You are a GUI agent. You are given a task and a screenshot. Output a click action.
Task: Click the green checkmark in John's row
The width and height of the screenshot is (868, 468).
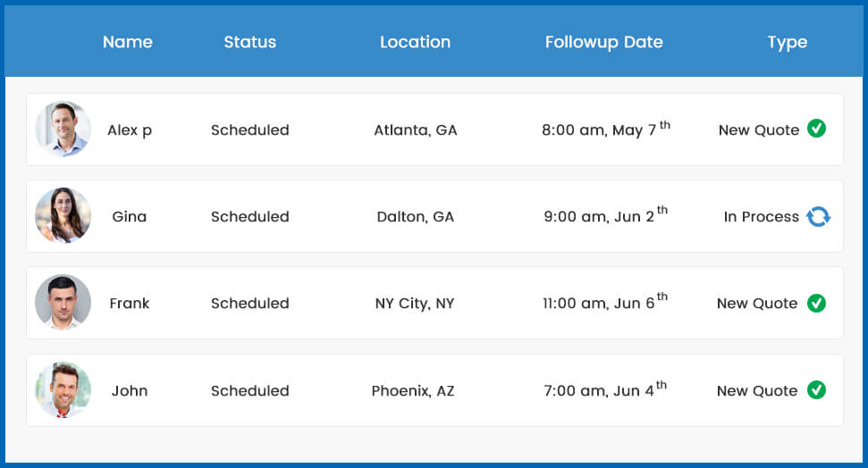point(816,389)
